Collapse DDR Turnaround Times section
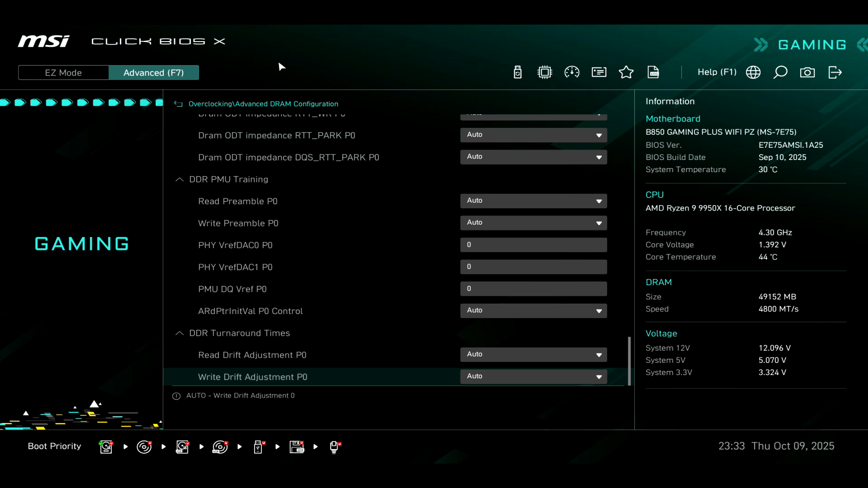 179,333
